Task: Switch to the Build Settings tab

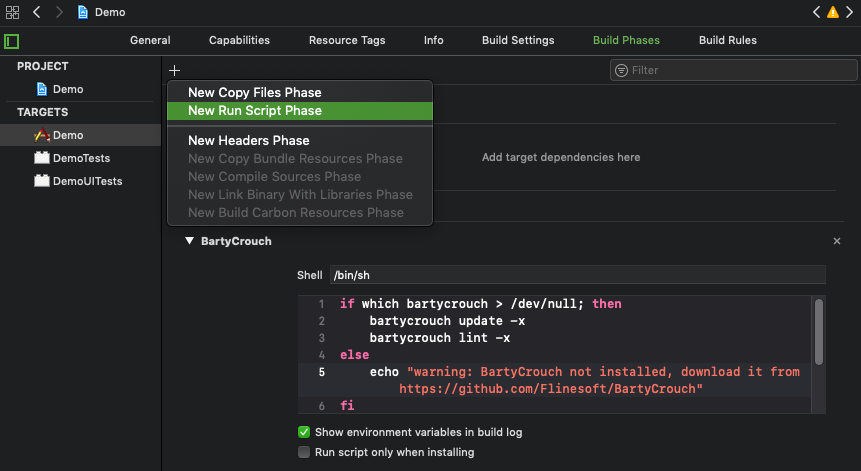Action: tap(518, 41)
